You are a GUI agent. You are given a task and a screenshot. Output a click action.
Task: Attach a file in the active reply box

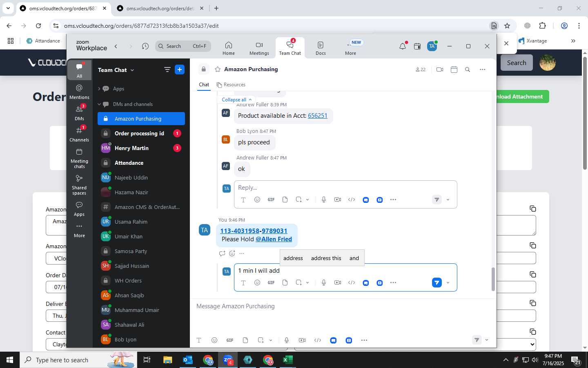(x=285, y=283)
